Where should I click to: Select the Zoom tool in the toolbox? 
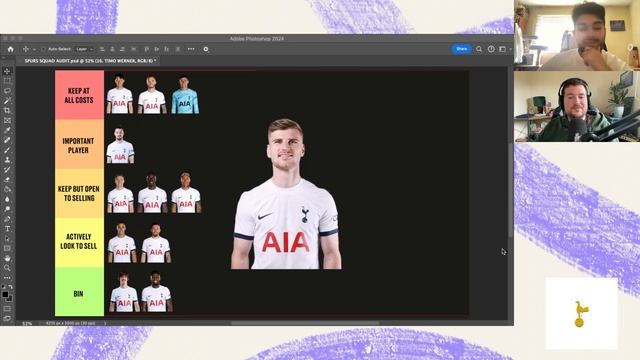tap(7, 268)
